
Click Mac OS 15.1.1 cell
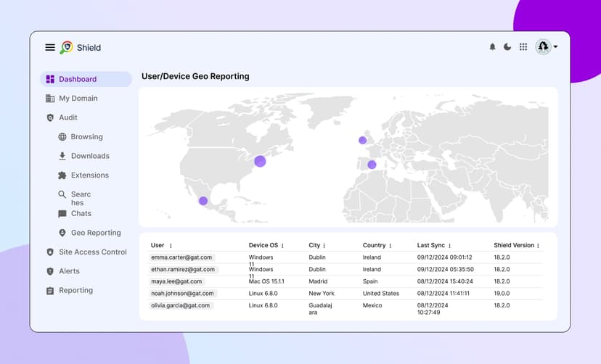[x=266, y=281]
